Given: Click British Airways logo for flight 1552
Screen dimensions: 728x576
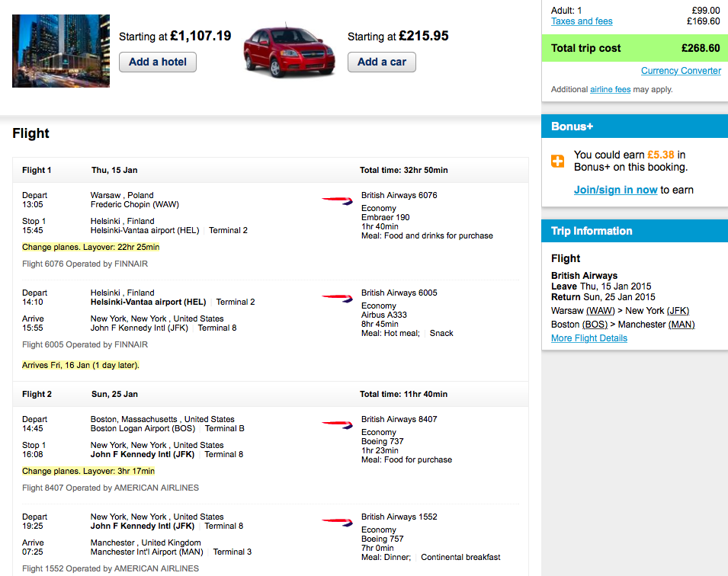Looking at the screenshot, I should 337,522.
